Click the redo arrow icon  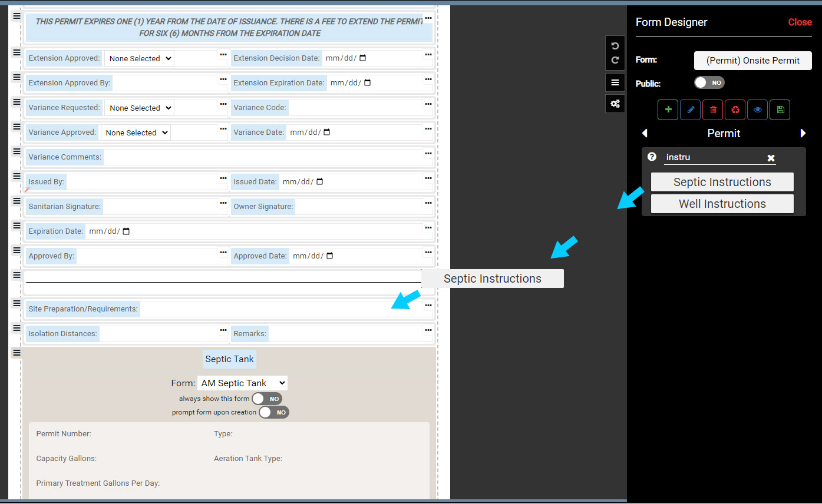(615, 60)
